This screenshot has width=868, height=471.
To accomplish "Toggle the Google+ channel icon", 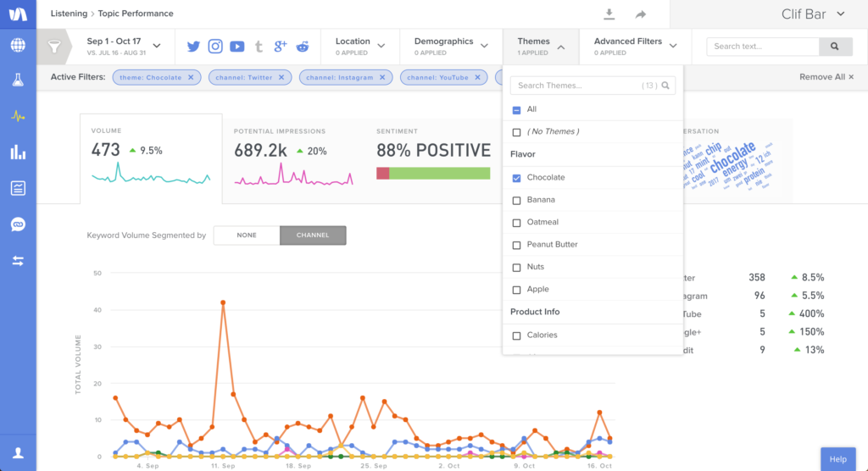I will (x=280, y=47).
